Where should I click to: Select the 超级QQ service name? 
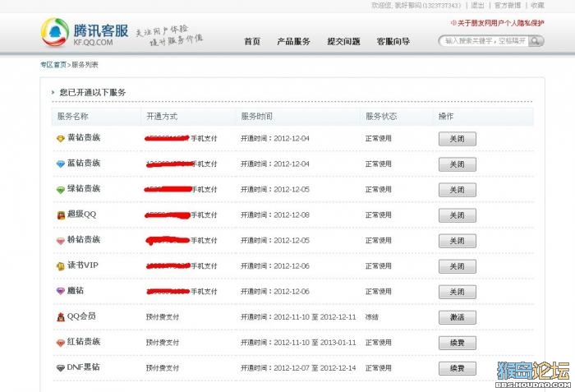[82, 214]
